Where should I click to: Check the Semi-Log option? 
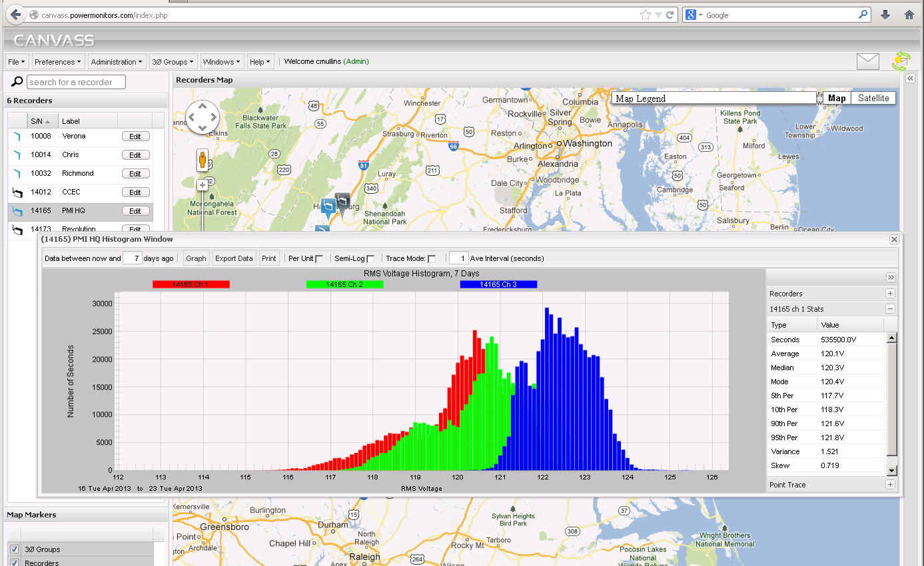coord(370,258)
